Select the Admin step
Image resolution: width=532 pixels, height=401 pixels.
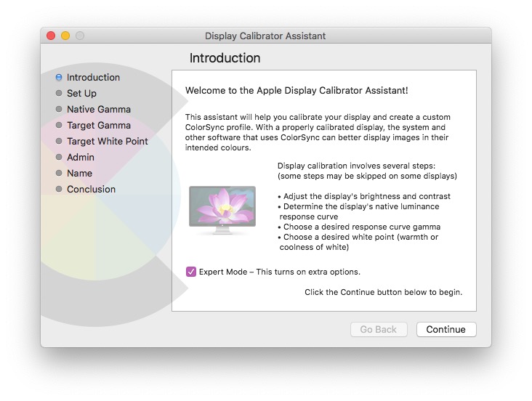[81, 157]
